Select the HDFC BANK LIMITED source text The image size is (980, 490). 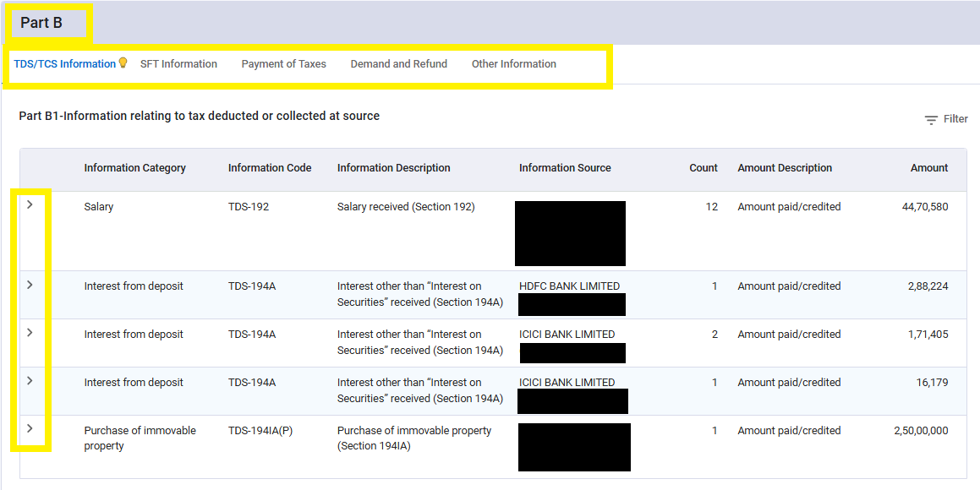point(569,286)
